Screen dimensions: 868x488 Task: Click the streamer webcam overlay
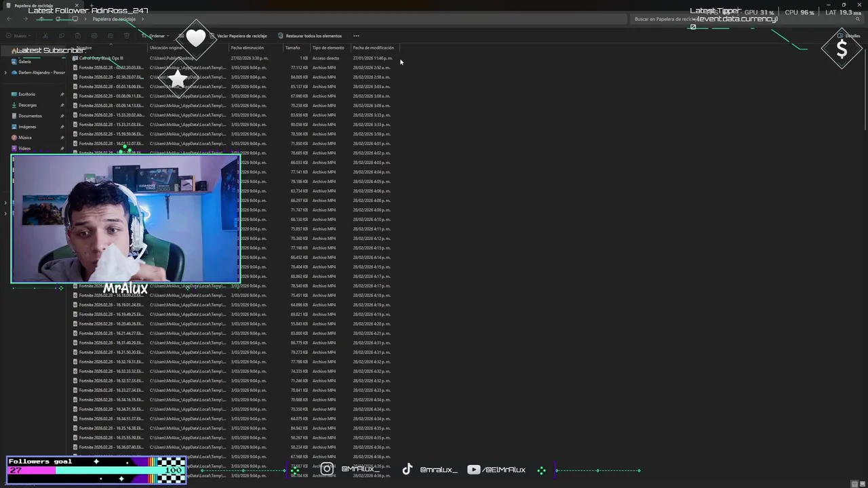click(x=125, y=218)
